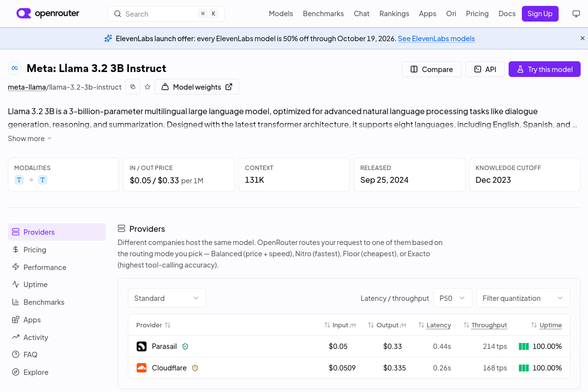Viewport: 588px width, 392px height.
Task: Dismiss the ElevenLabs launch offer banner
Action: click(583, 38)
